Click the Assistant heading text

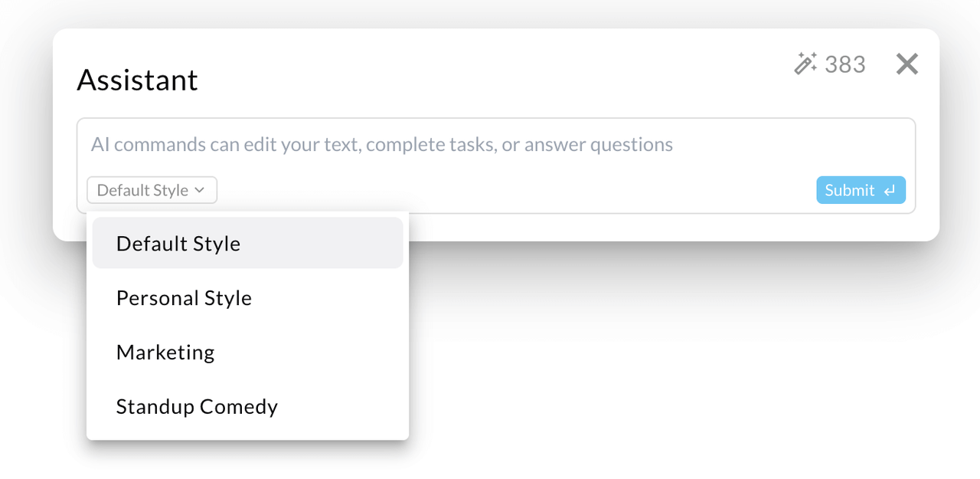[138, 80]
